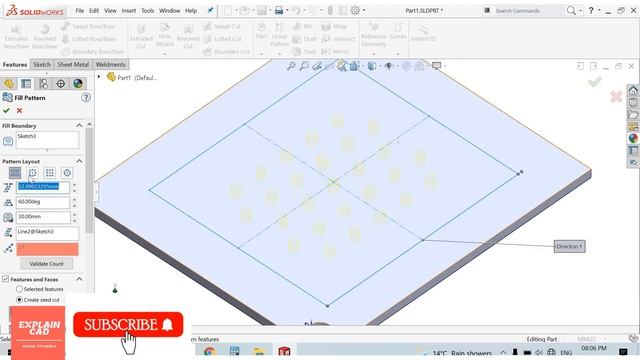Collapse the Fill Boundary section
The width and height of the screenshot is (640, 360).
[79, 126]
